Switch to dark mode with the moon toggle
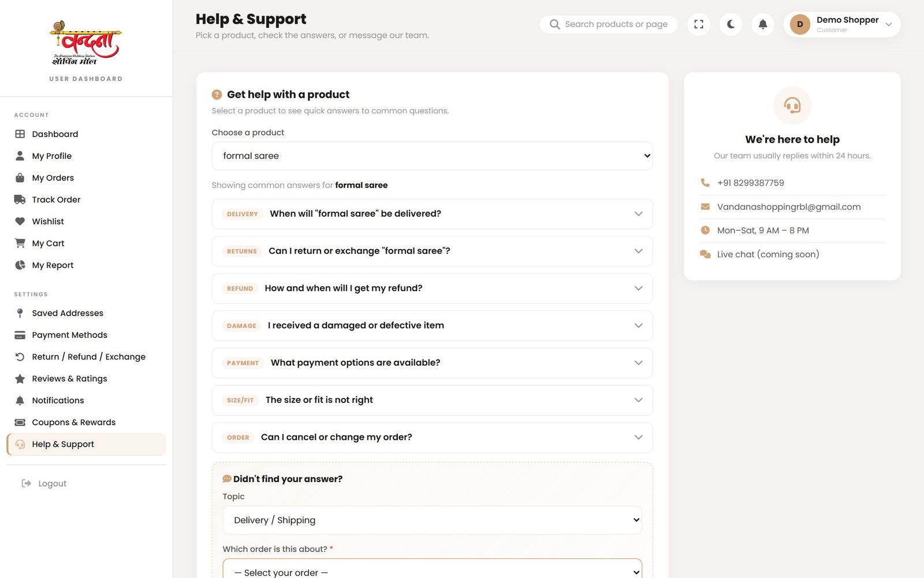 click(x=731, y=24)
